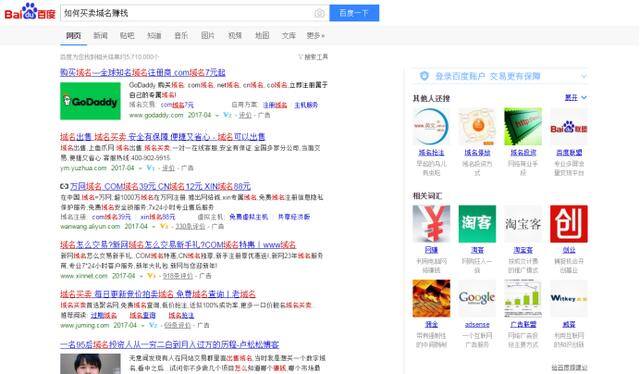This screenshot has width=640, height=374.
Task: Open the 淘宝客 text link
Action: (x=523, y=250)
